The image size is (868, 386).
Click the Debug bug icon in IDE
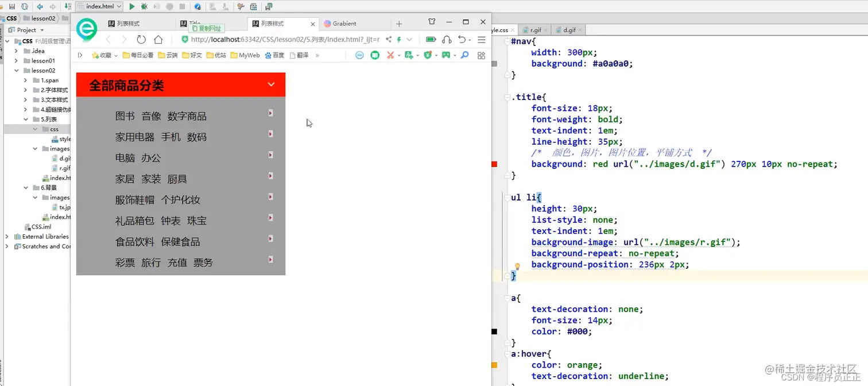point(144,6)
